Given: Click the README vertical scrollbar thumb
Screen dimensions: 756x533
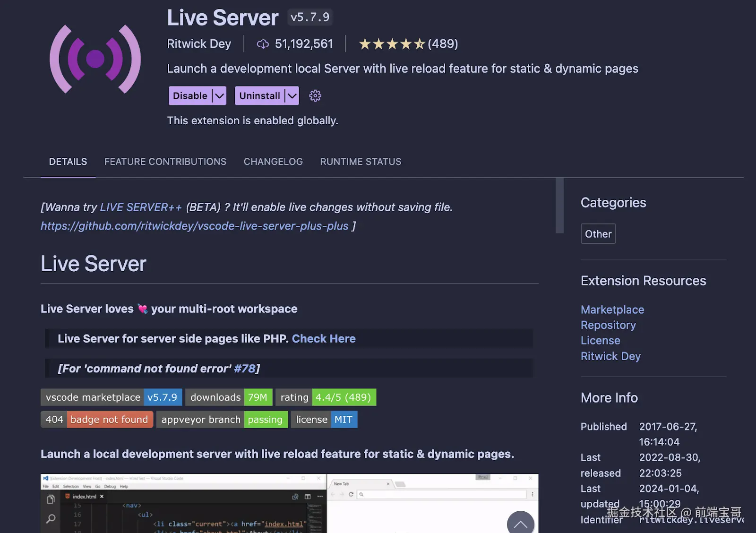Looking at the screenshot, I should pos(560,206).
